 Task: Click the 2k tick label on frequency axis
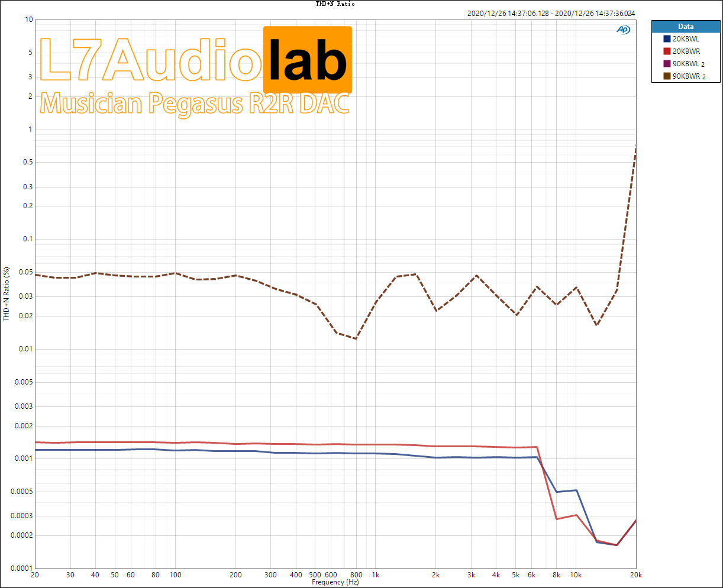click(435, 574)
